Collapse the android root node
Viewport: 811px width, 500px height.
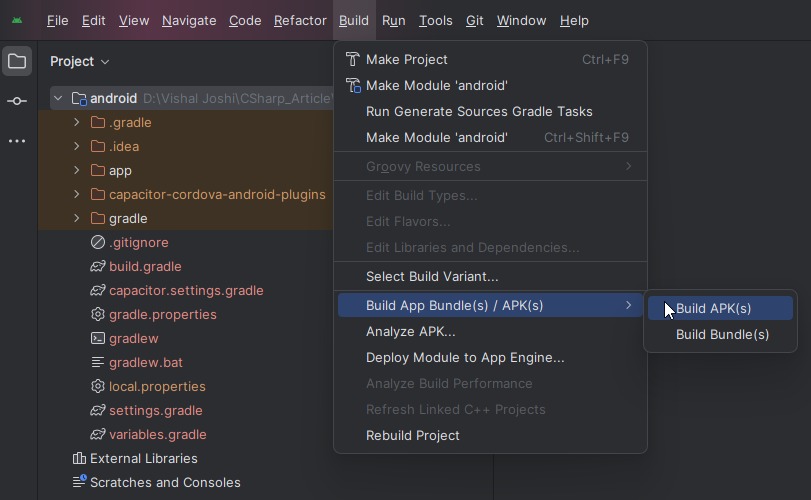[58, 98]
